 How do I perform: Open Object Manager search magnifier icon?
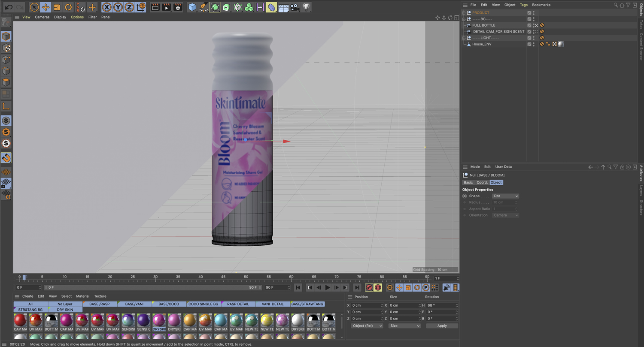point(615,5)
